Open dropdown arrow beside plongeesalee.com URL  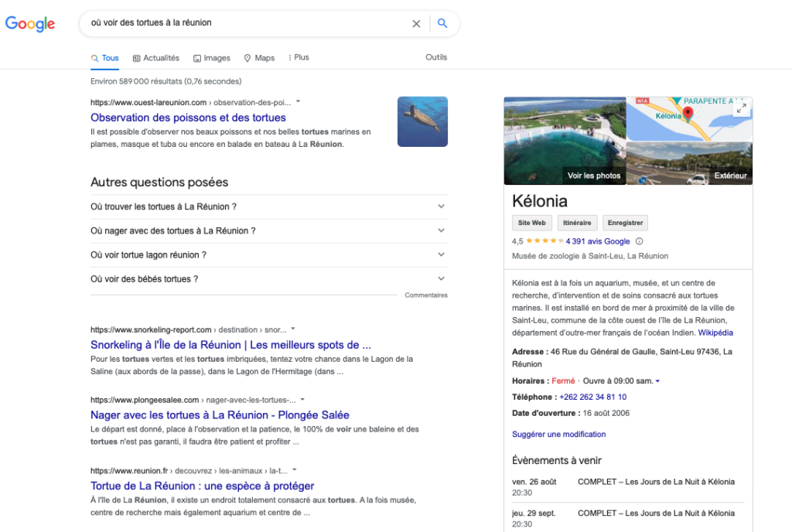point(302,399)
